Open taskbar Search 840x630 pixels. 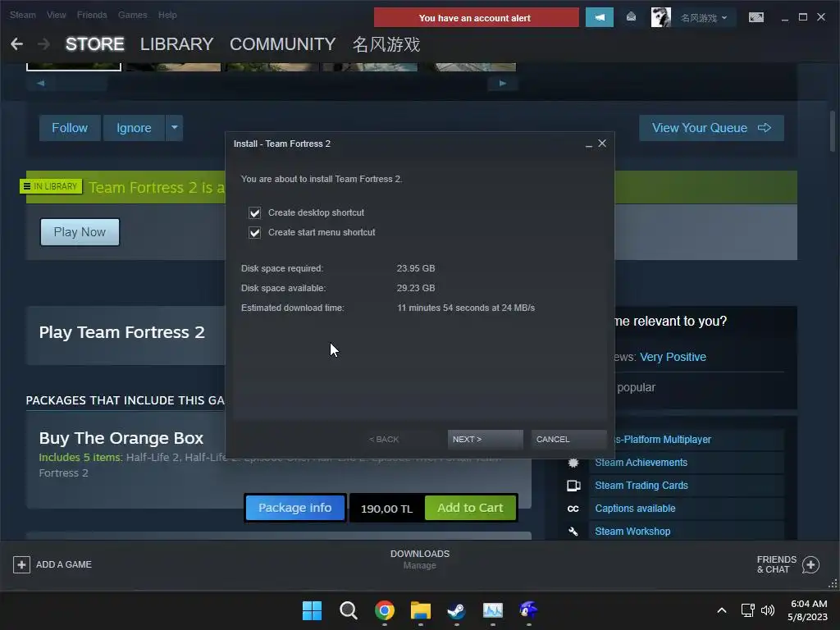coord(348,610)
